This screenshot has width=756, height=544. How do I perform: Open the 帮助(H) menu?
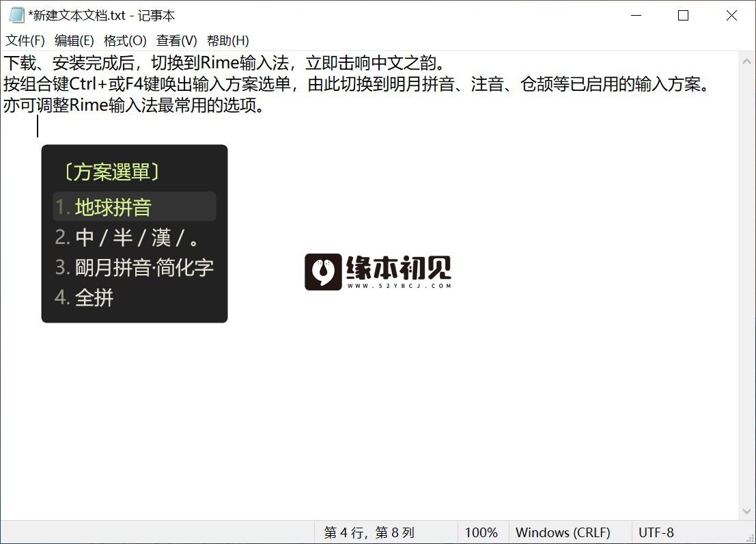coord(227,40)
